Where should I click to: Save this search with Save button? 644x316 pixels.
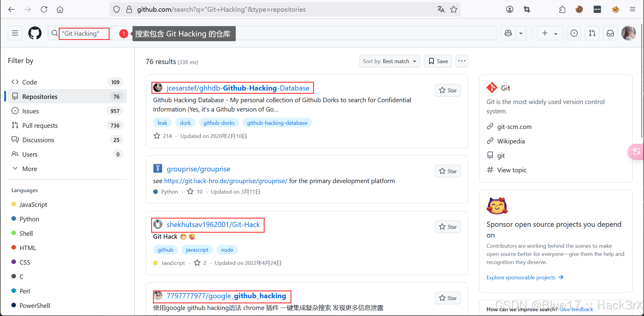pos(438,61)
